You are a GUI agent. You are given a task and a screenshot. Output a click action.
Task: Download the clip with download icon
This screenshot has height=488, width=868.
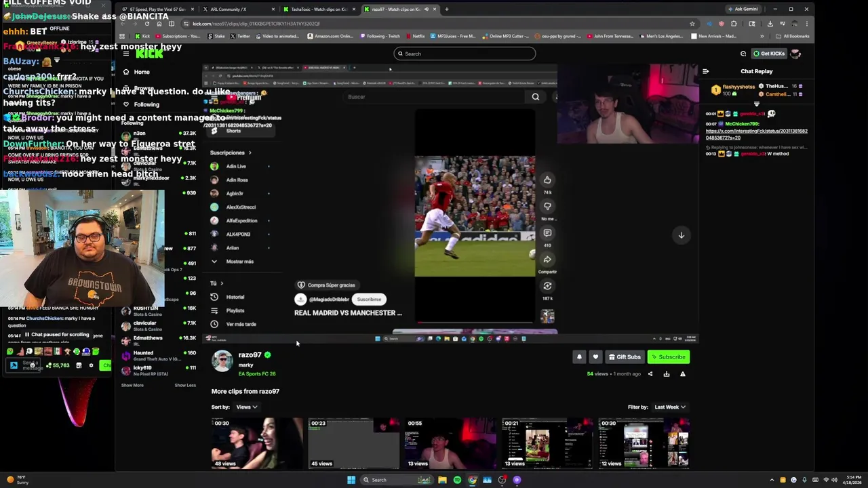point(667,374)
